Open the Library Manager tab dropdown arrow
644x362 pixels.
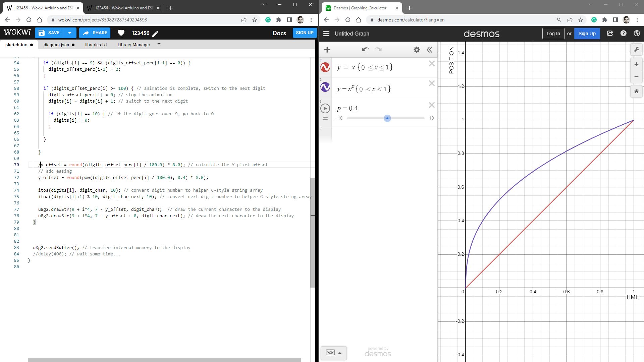(159, 44)
